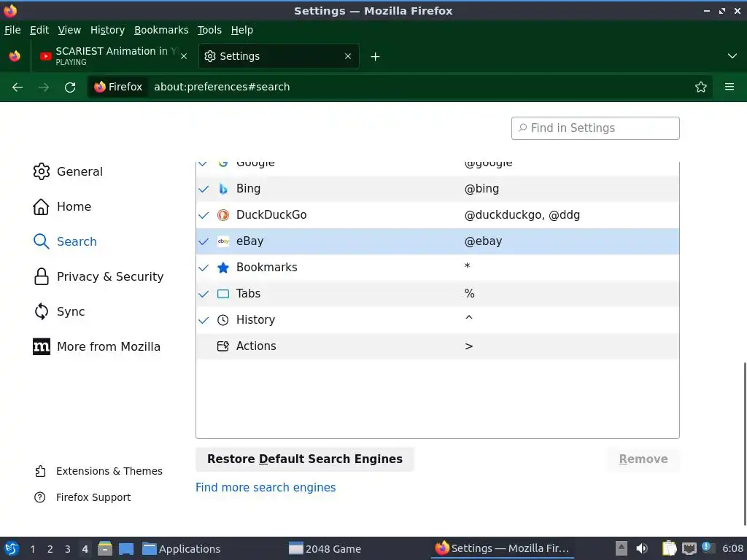The image size is (747, 560).
Task: Click the eject removable media tray icon
Action: tap(622, 548)
